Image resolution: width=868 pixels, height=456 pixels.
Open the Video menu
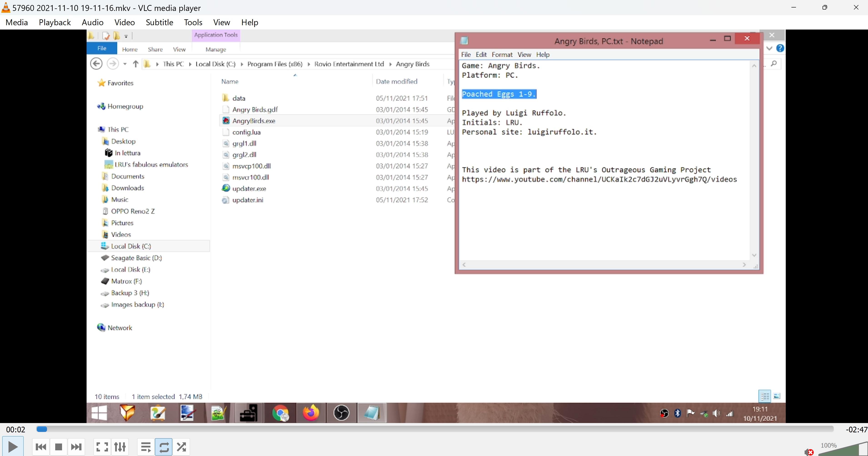coord(124,22)
